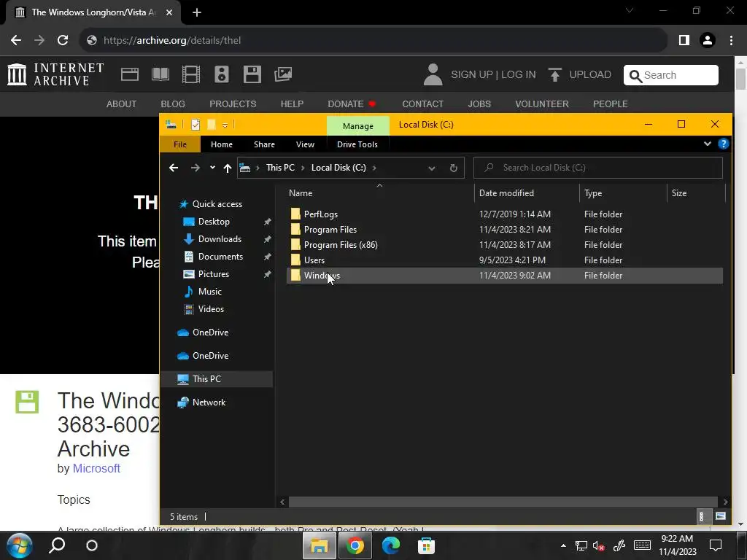Open the Audio speaker icon in Internet Archive header
747x560 pixels.
[x=222, y=75]
